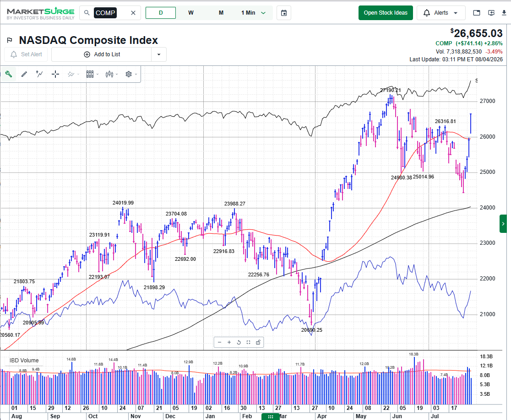This screenshot has height=420, width=511.
Task: Click the Set Alert button
Action: pyautogui.click(x=26, y=54)
